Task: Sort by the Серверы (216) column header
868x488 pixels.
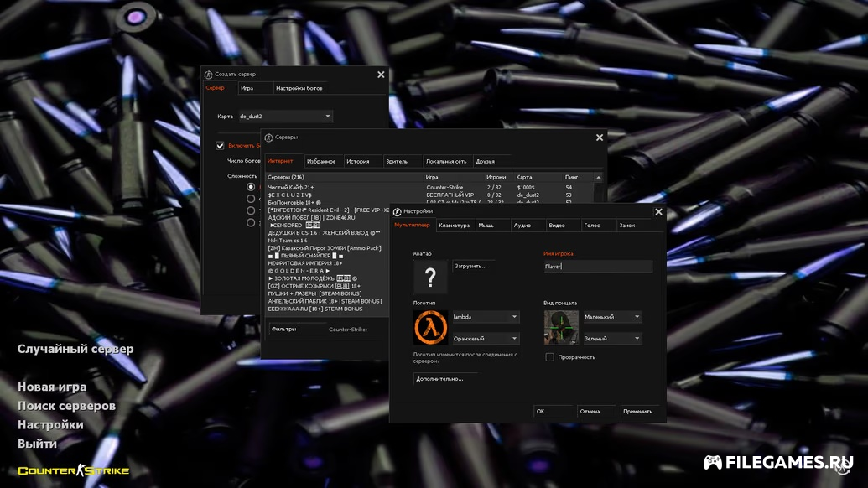Action: (x=345, y=177)
